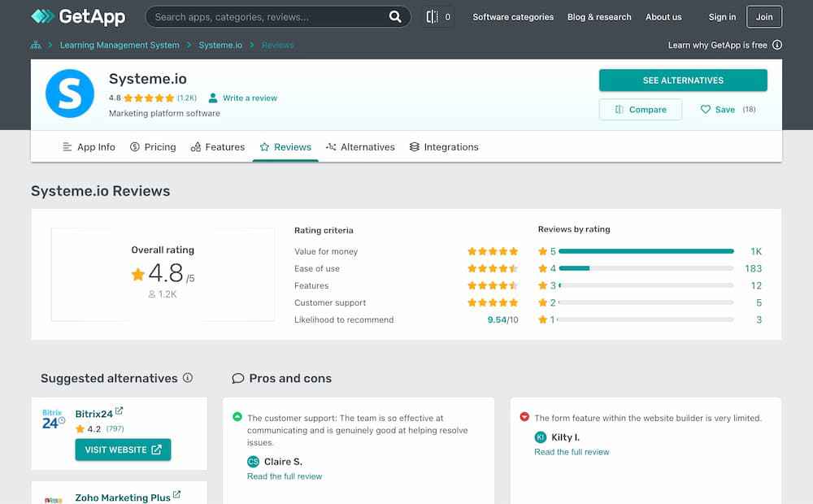Image resolution: width=813 pixels, height=504 pixels.
Task: Click the info icon beside Learn why GetApp is free
Action: coord(777,46)
